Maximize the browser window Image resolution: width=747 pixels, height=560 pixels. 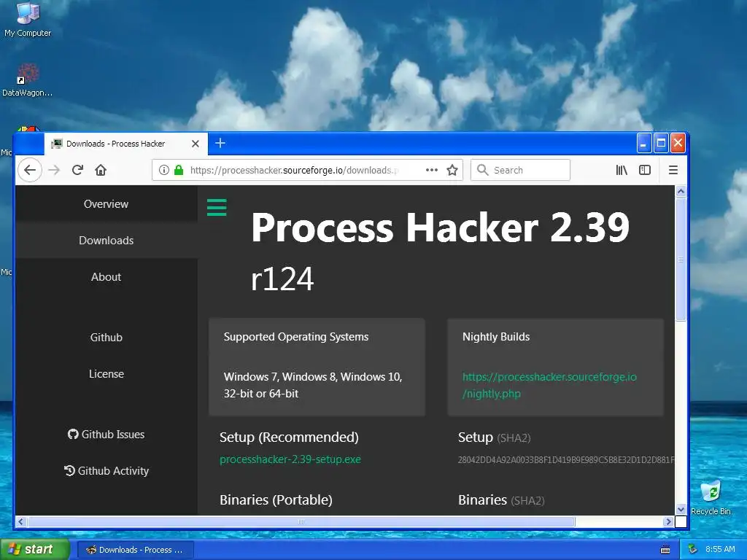(x=661, y=143)
